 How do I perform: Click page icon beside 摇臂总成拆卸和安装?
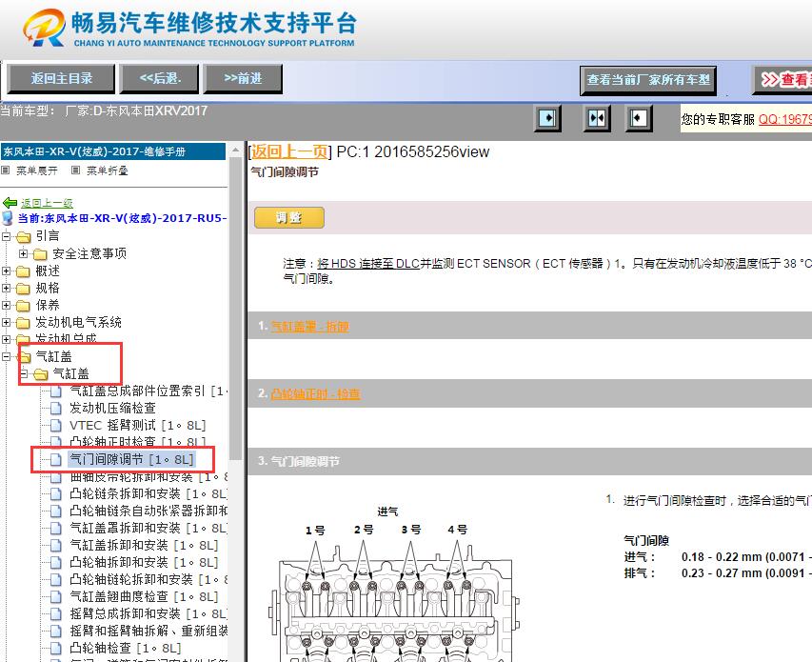click(x=56, y=613)
